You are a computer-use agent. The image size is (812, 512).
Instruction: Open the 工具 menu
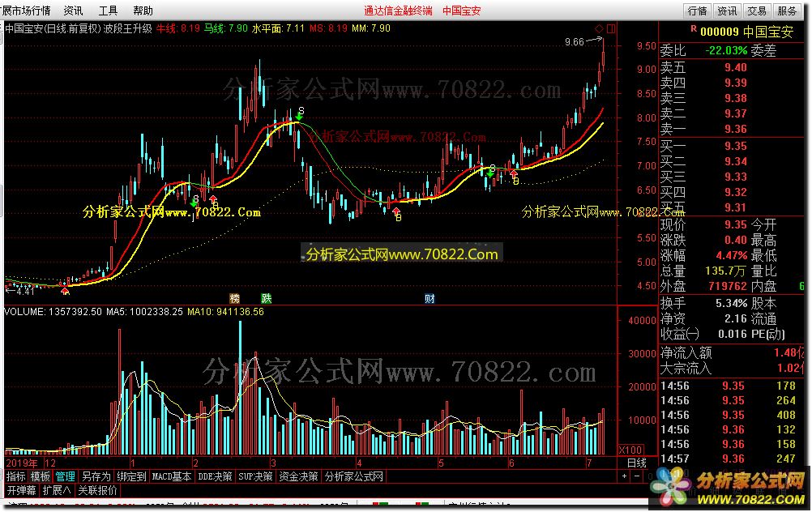[x=108, y=11]
